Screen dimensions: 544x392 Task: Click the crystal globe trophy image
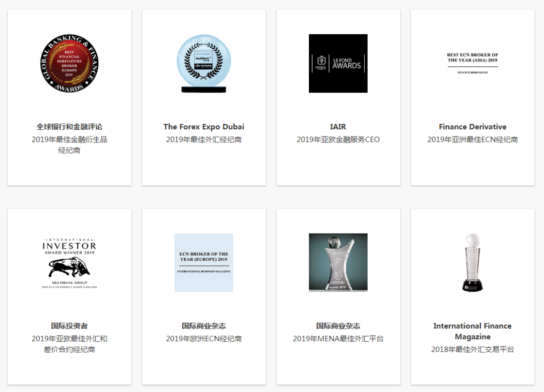[x=472, y=262]
